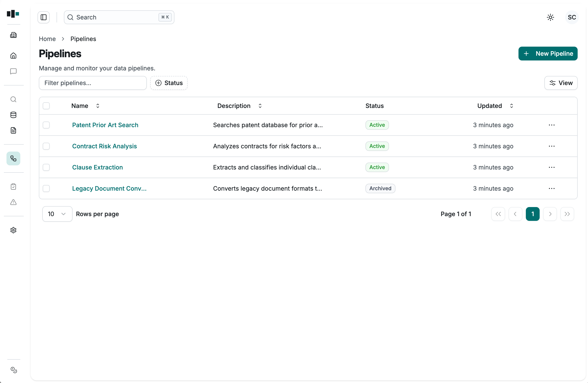Toggle light/dark mode with the sun icon
The image size is (588, 383).
coord(550,17)
